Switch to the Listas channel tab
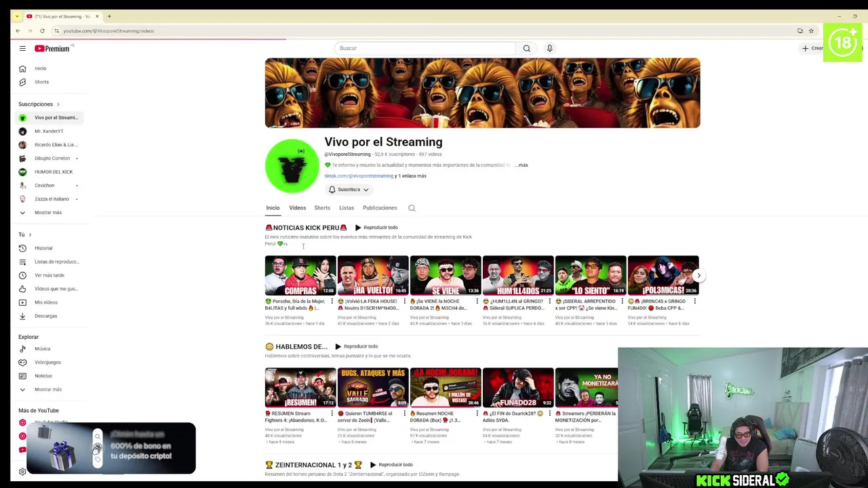 click(347, 208)
